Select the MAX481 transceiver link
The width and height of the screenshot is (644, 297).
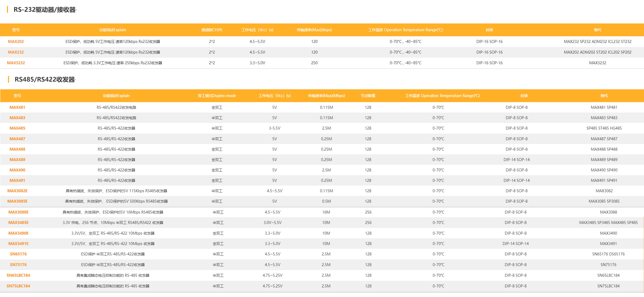(x=17, y=107)
